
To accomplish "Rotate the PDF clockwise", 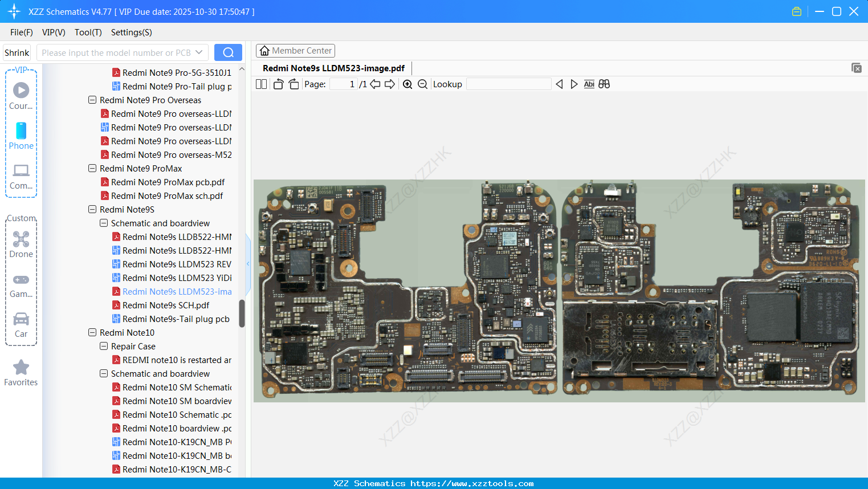I will point(293,84).
